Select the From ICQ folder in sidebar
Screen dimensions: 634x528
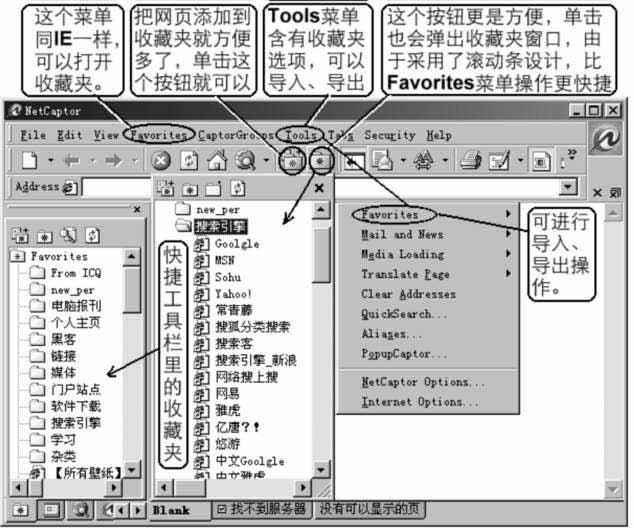tap(76, 273)
